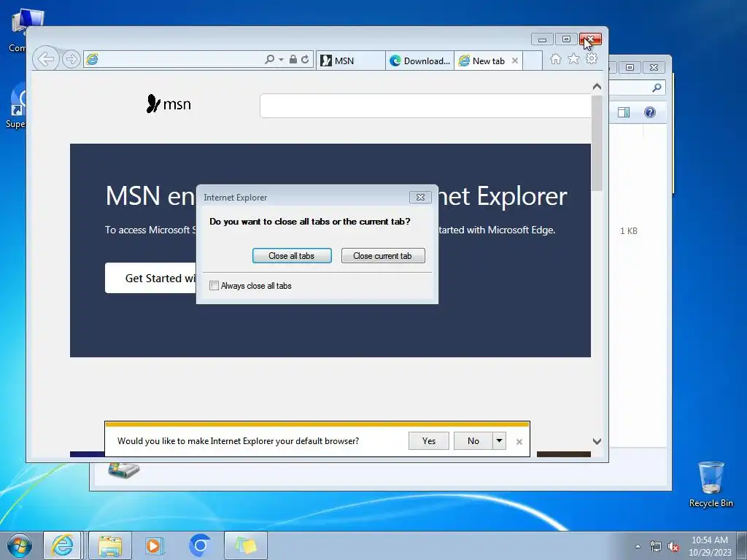Click the page scrollbar down arrow

tap(597, 441)
